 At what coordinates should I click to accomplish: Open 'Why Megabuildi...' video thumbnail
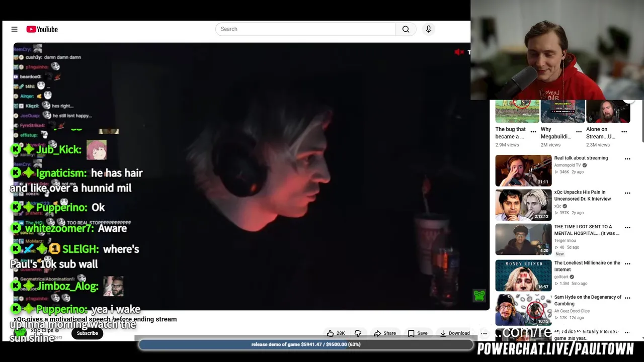tap(562, 111)
